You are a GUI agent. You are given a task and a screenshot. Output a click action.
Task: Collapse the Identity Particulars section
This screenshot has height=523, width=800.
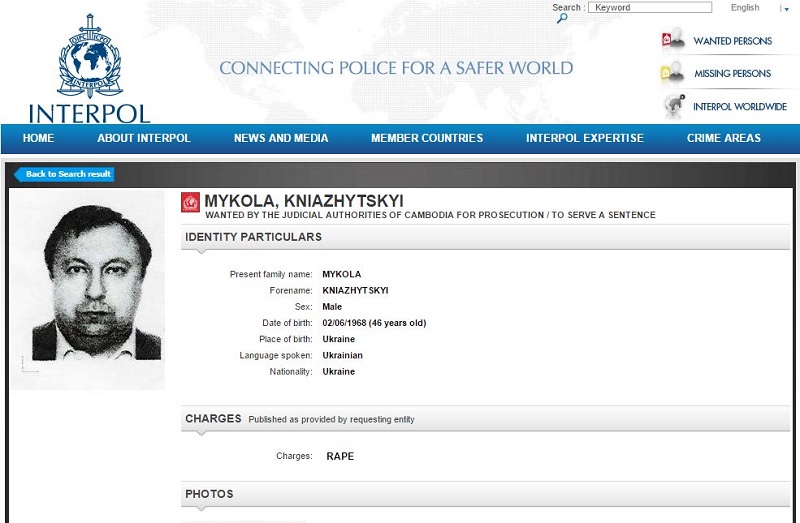[x=485, y=237]
